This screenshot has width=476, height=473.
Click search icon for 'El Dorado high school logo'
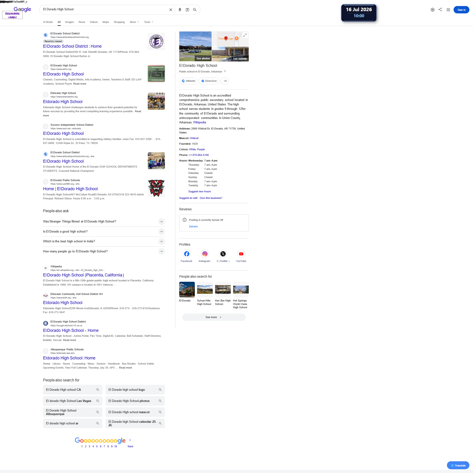(161, 392)
